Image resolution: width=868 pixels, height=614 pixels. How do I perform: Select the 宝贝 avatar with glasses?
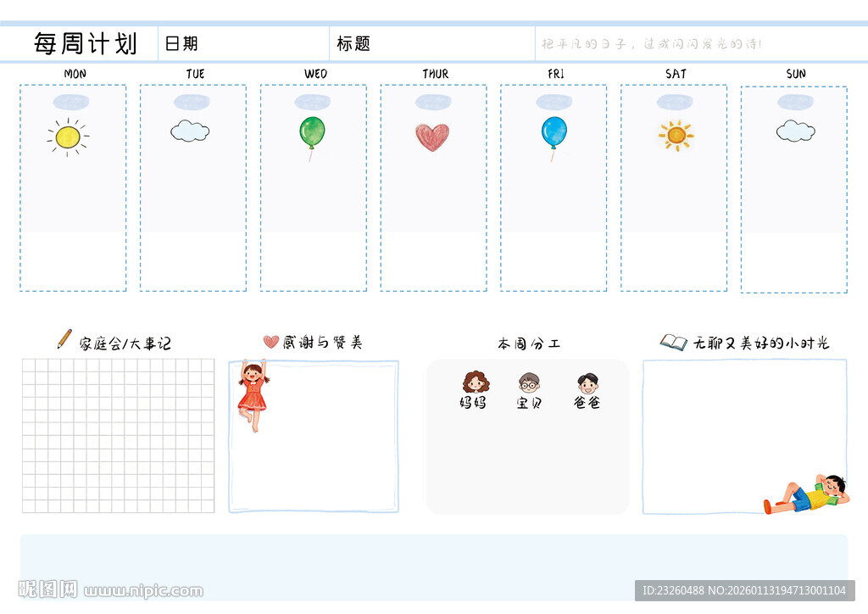pos(529,382)
